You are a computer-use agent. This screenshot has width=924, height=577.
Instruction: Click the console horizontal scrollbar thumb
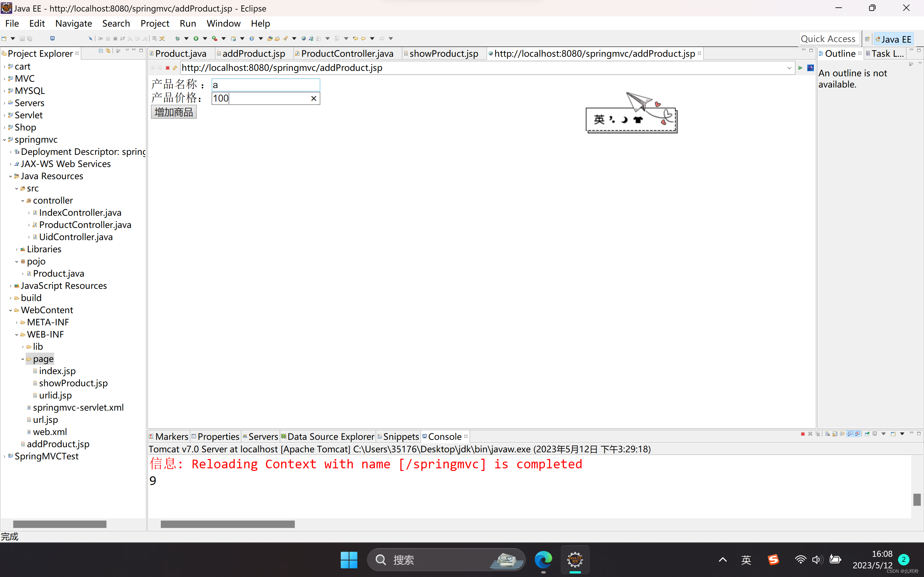tap(227, 524)
